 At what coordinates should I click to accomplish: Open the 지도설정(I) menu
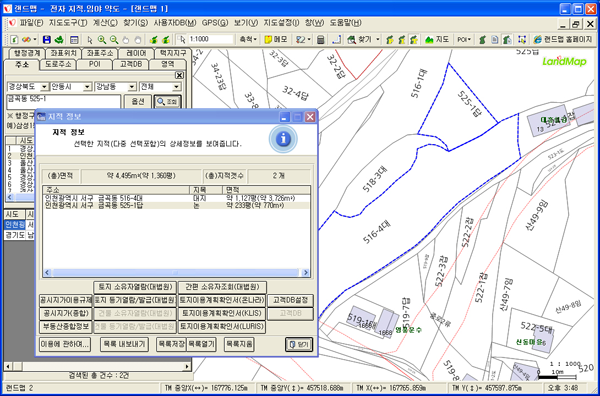pos(281,23)
